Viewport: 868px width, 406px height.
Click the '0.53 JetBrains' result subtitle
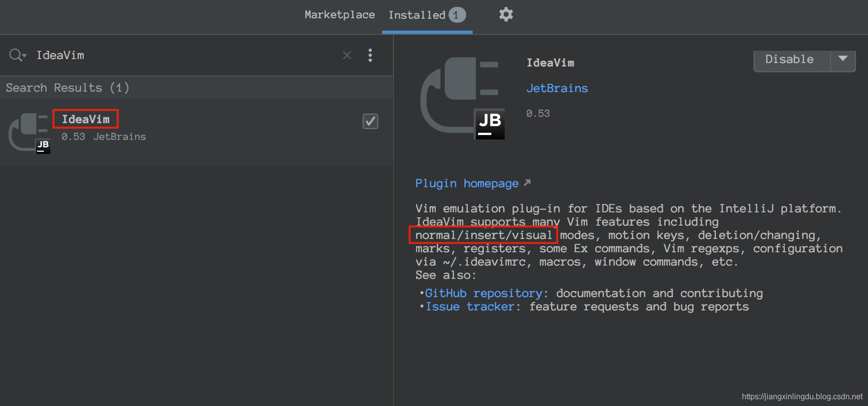coord(103,136)
